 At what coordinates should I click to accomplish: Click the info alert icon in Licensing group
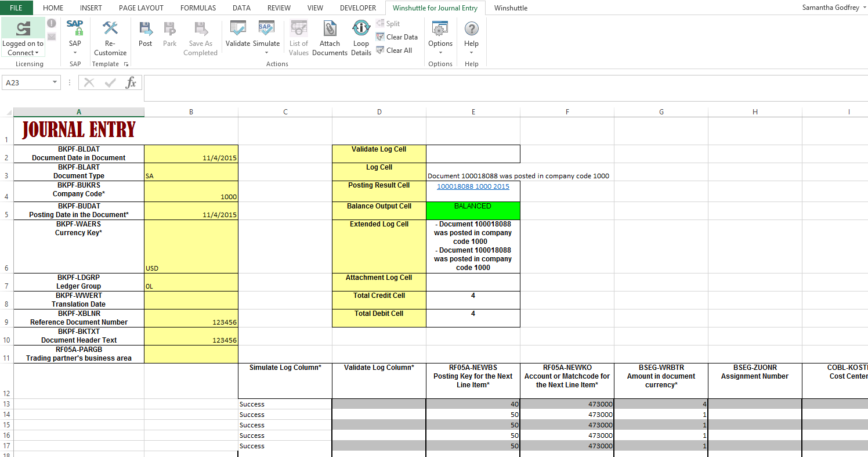[52, 23]
